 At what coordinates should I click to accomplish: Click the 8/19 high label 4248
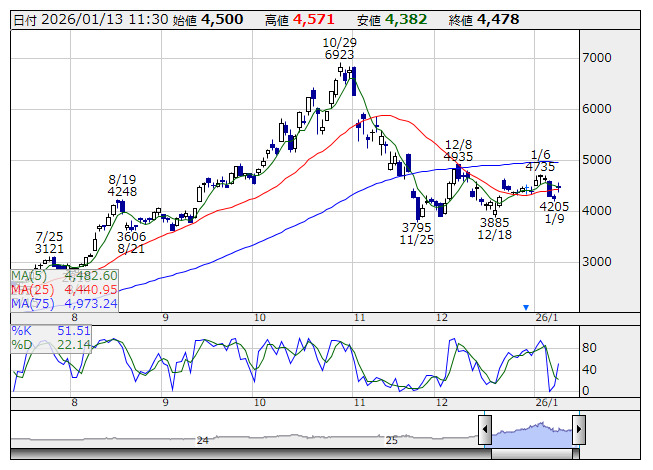click(x=122, y=192)
